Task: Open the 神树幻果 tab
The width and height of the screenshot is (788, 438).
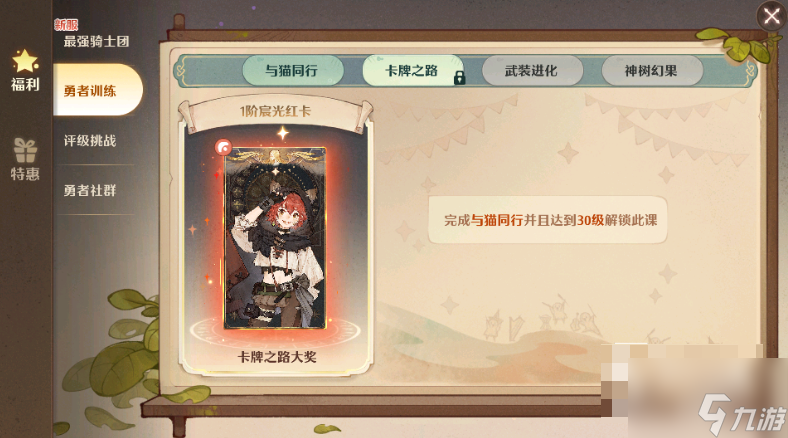Action: coord(651,71)
